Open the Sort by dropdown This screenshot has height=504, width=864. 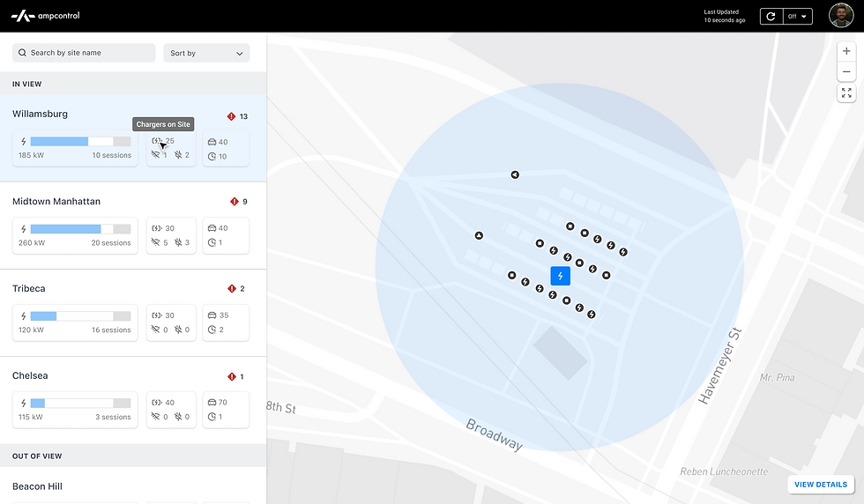tap(206, 53)
